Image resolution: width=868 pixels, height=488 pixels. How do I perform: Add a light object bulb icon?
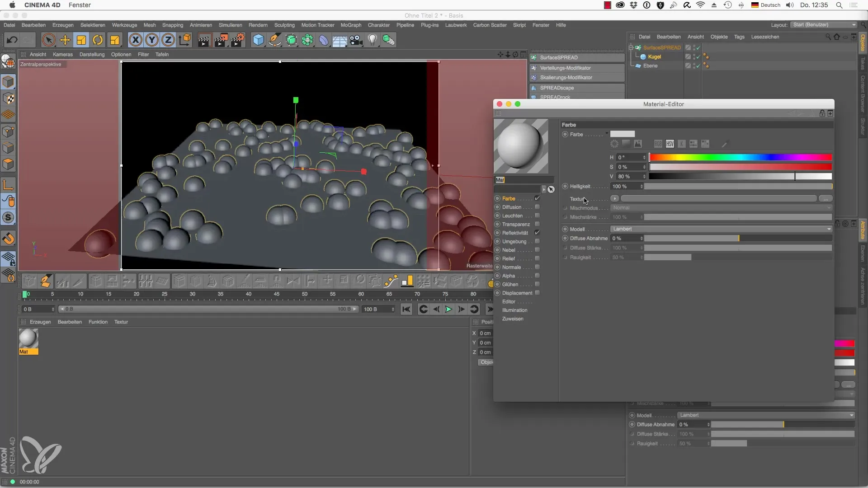tap(373, 40)
